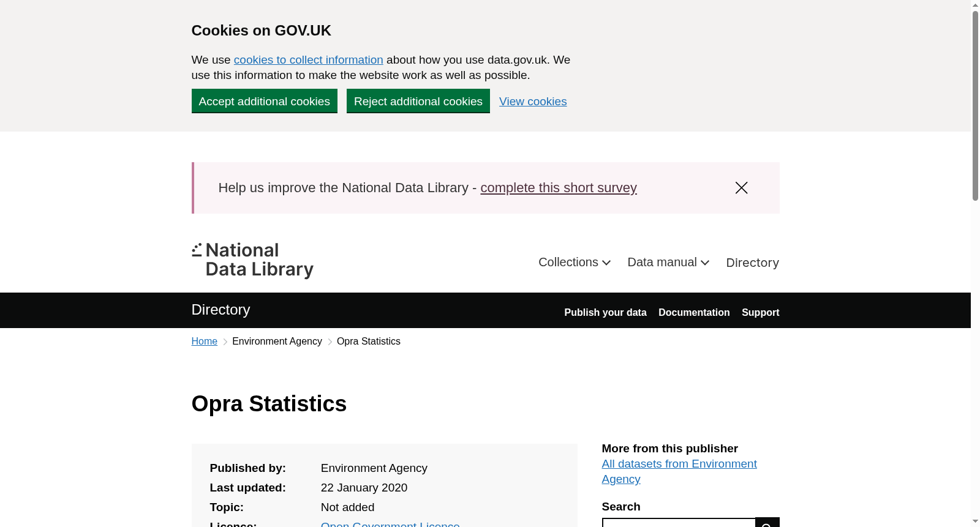
Task: Select the Opra Statistics breadcrumb text
Action: point(369,342)
